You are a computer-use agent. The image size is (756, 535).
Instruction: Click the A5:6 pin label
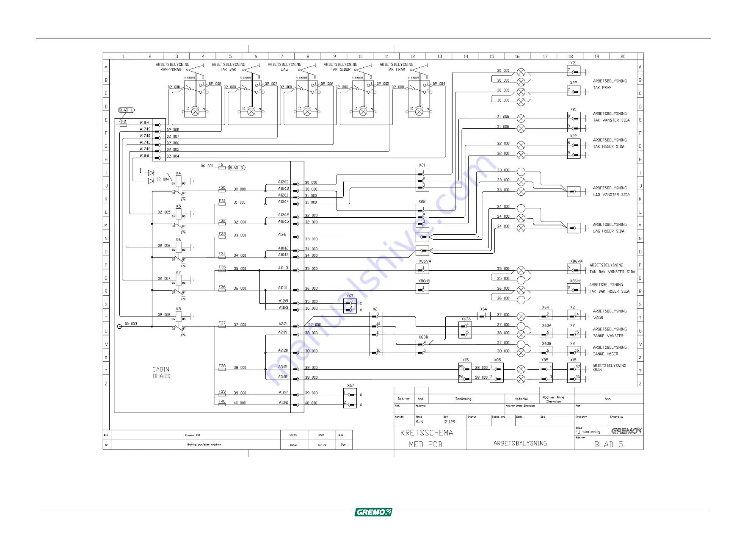(x=282, y=234)
